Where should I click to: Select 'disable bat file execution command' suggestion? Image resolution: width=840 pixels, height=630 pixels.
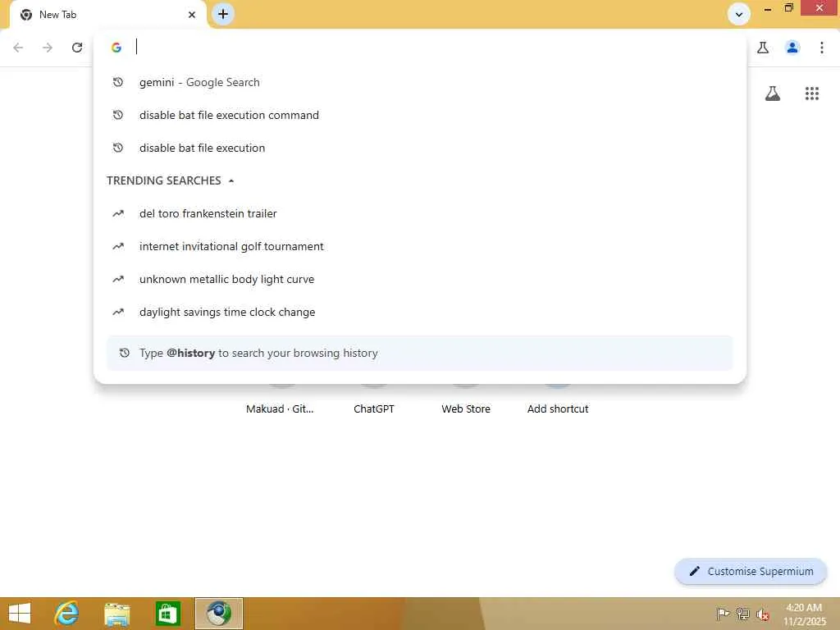point(420,115)
